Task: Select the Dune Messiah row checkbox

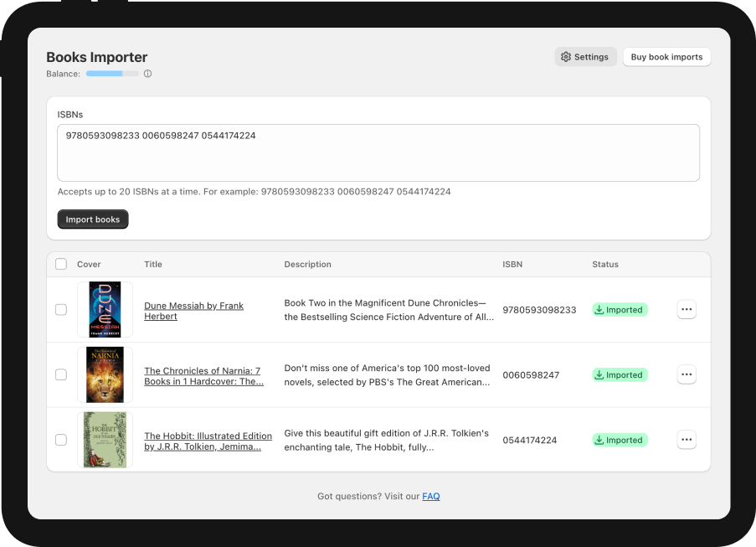Action: pyautogui.click(x=61, y=310)
